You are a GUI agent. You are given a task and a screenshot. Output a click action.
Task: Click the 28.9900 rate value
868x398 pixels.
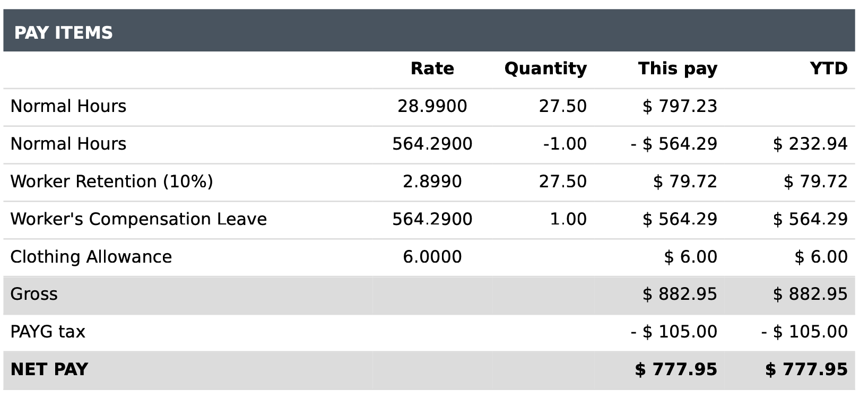click(x=432, y=106)
